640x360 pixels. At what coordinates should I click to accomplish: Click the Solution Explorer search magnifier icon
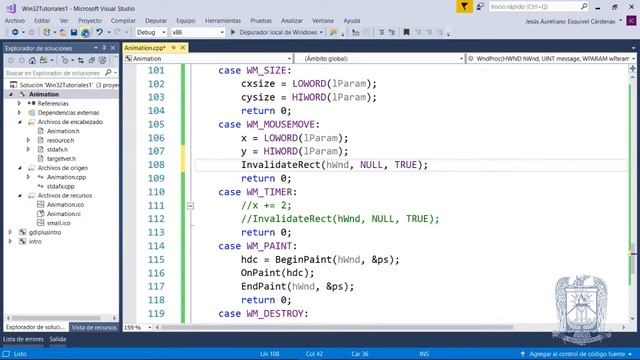pos(108,73)
